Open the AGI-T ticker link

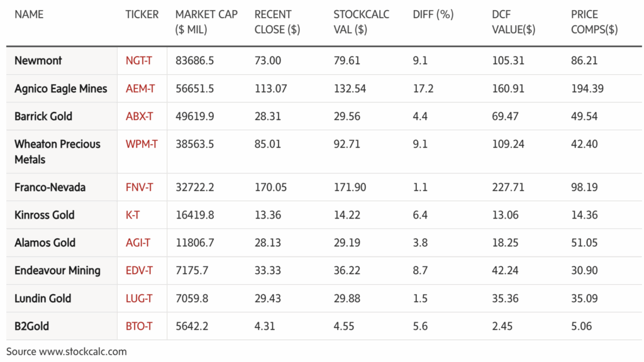click(x=138, y=243)
